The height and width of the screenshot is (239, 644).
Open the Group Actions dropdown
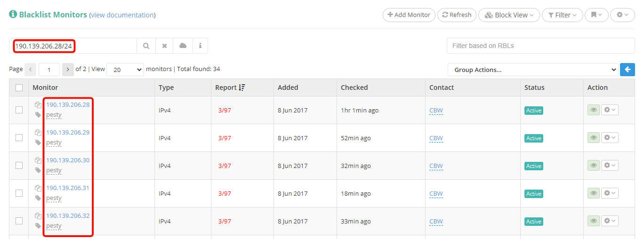(532, 70)
